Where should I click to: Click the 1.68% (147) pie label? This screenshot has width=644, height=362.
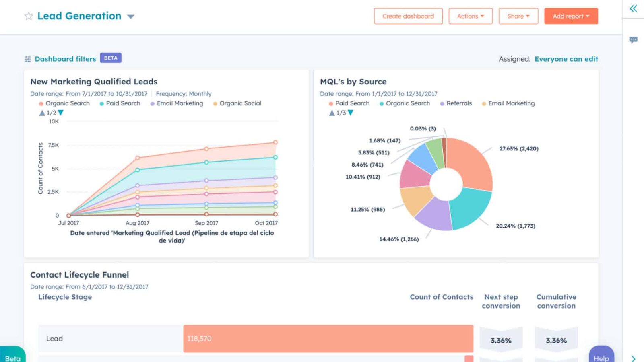pyautogui.click(x=385, y=141)
